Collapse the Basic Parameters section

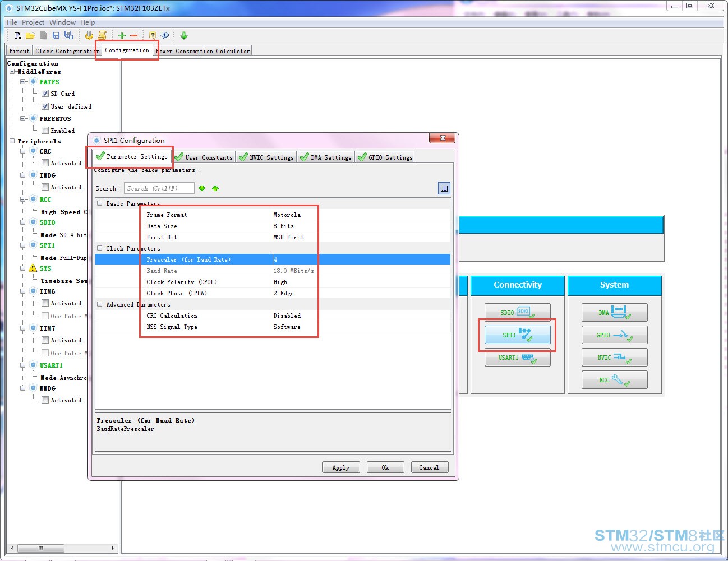[x=100, y=203]
